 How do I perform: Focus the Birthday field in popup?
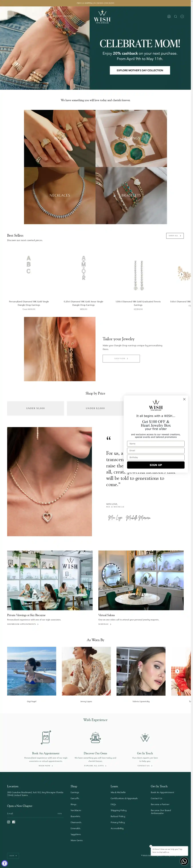(x=156, y=457)
